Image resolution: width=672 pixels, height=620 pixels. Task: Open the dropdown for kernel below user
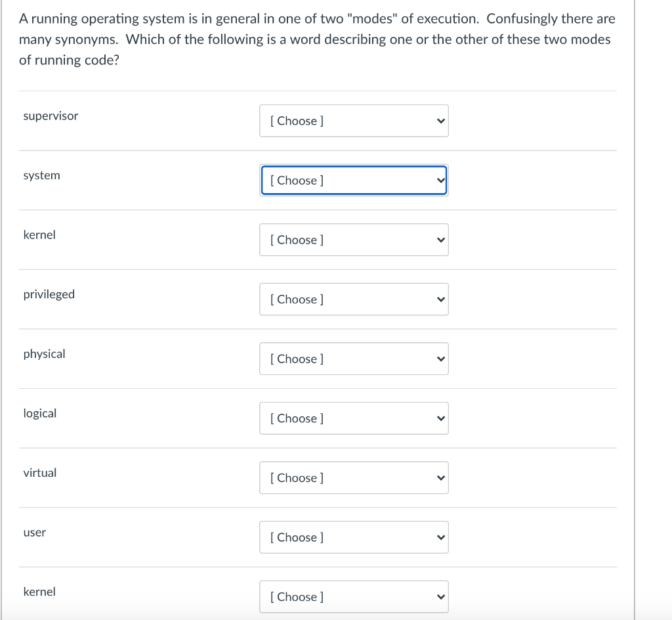[x=353, y=596]
